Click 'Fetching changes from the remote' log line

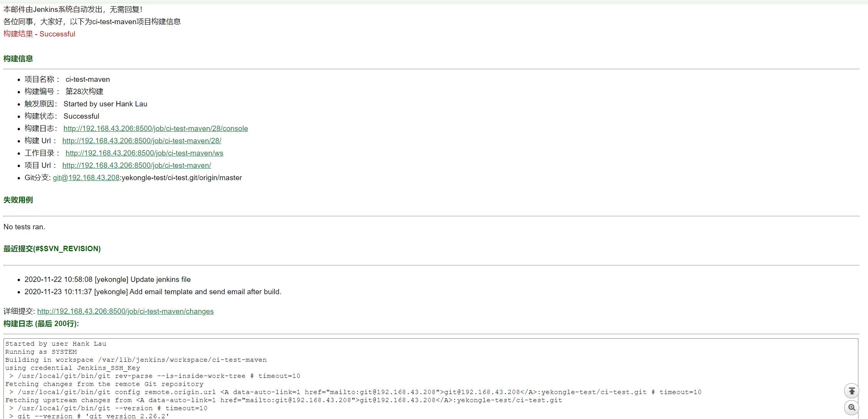click(x=104, y=384)
